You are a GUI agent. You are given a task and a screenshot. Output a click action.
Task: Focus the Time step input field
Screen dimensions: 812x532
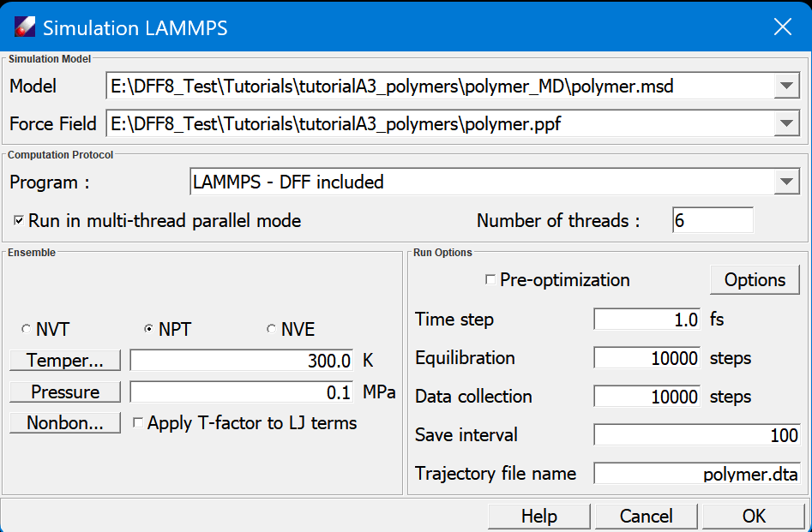(x=648, y=320)
